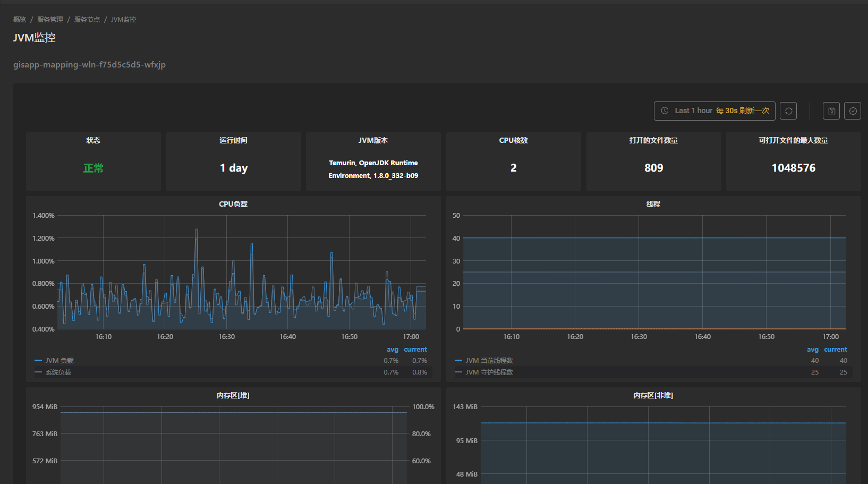Click the 概览 breadcrumb link

(x=19, y=19)
